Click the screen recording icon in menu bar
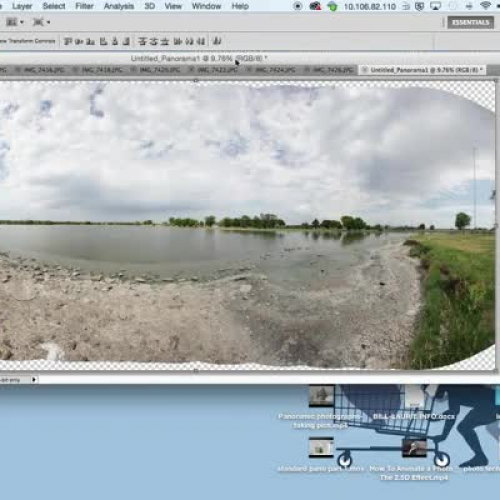 [298, 6]
